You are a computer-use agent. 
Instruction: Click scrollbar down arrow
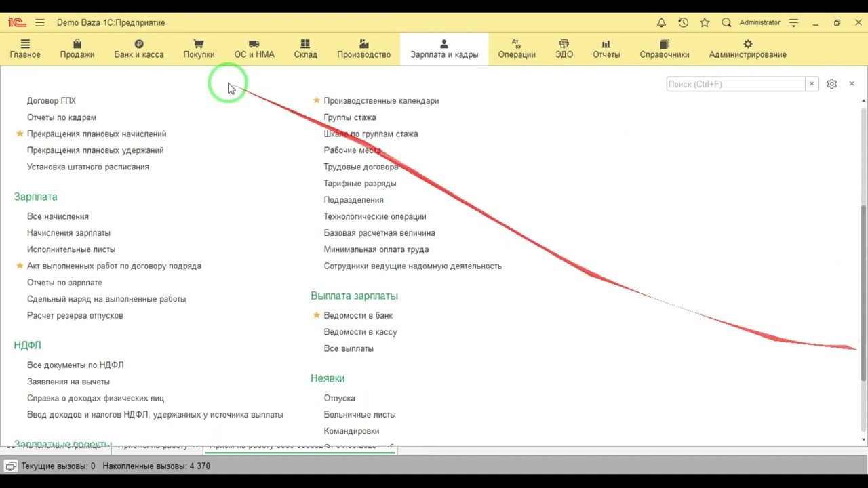[863, 440]
